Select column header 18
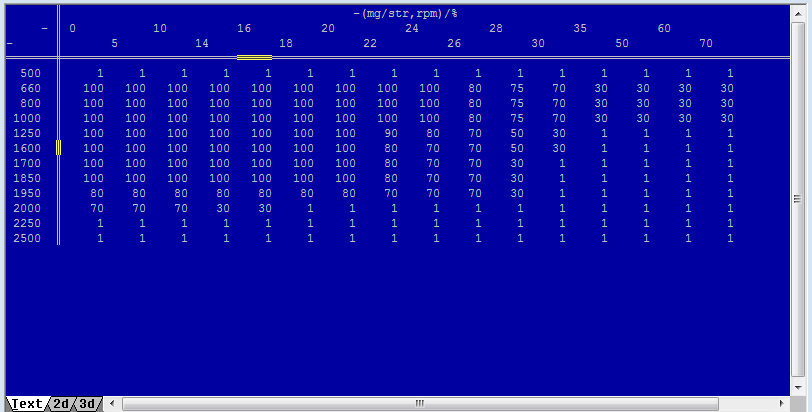The height and width of the screenshot is (412, 812). point(286,44)
